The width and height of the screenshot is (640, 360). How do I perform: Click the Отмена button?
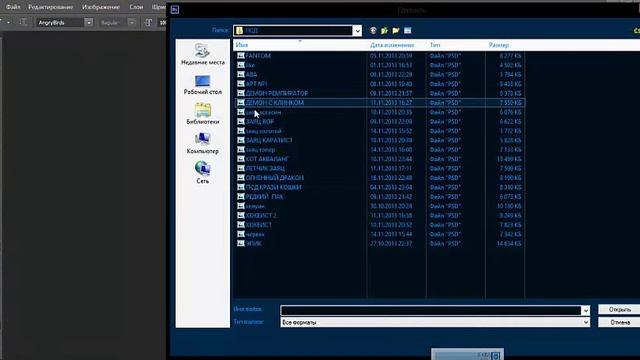[x=619, y=322]
